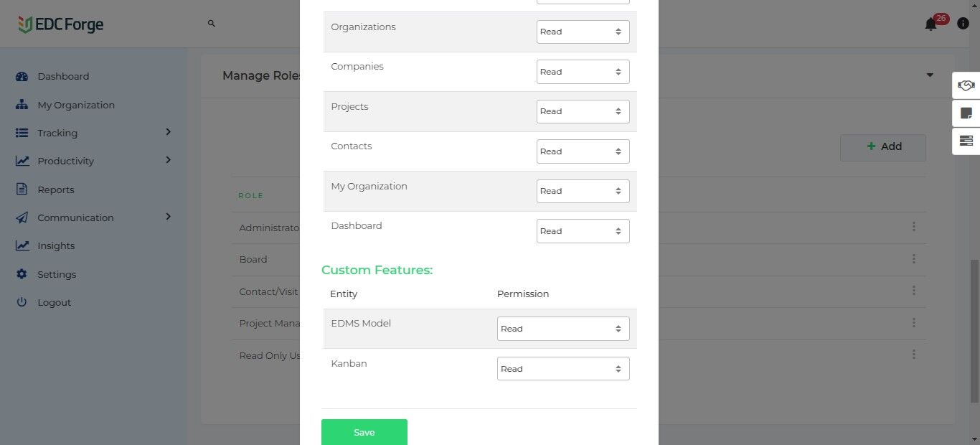Click the server stack side tab icon
The image size is (980, 445).
point(966,141)
